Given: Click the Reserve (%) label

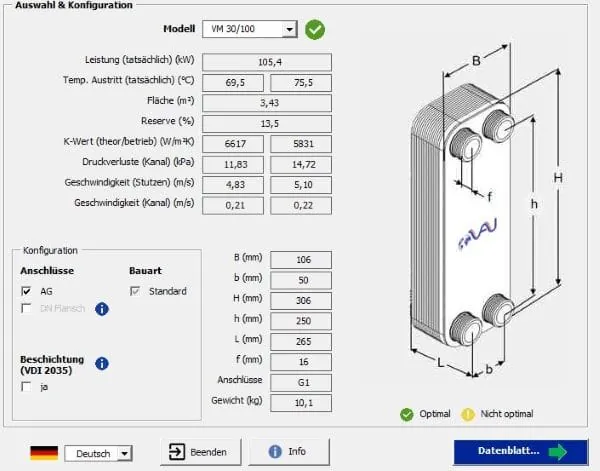Looking at the screenshot, I should (x=168, y=121).
